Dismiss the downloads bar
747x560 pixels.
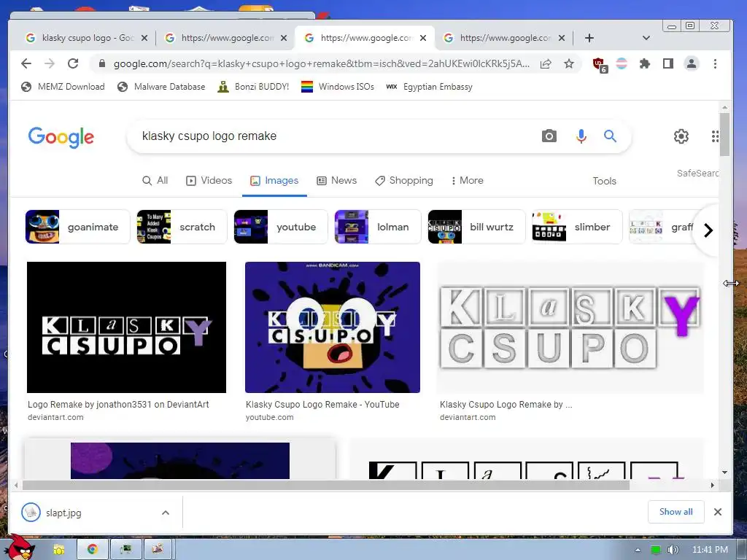click(x=718, y=512)
